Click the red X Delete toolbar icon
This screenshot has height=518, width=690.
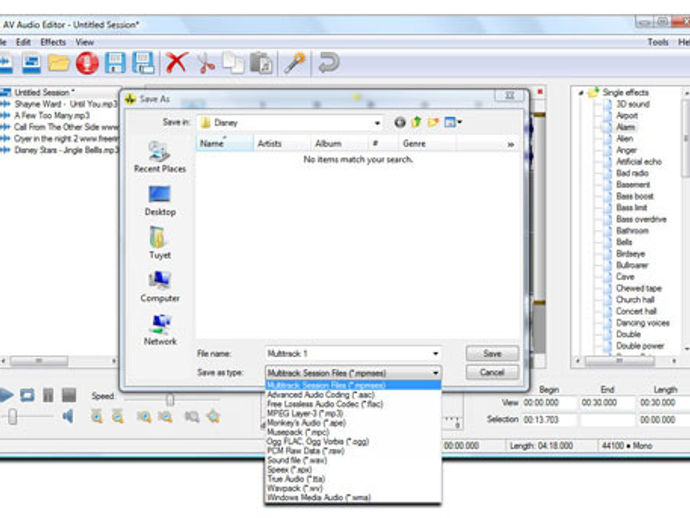coord(177,62)
